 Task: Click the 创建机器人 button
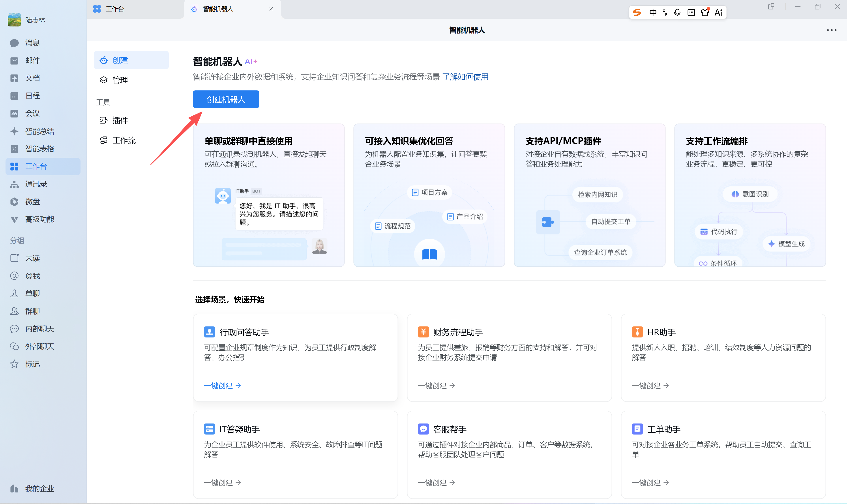click(226, 99)
